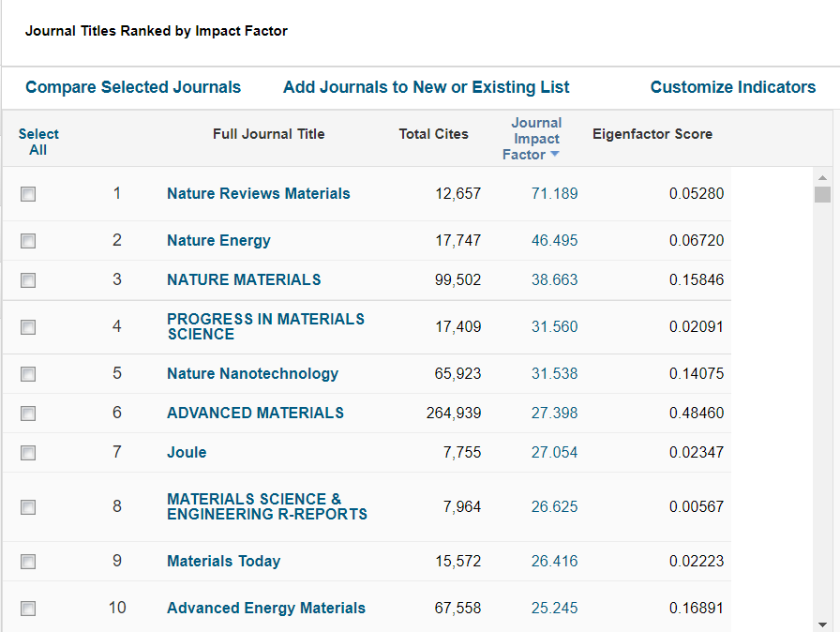The width and height of the screenshot is (840, 632).
Task: Open the NATURE MATERIALS journal link
Action: coord(244,279)
